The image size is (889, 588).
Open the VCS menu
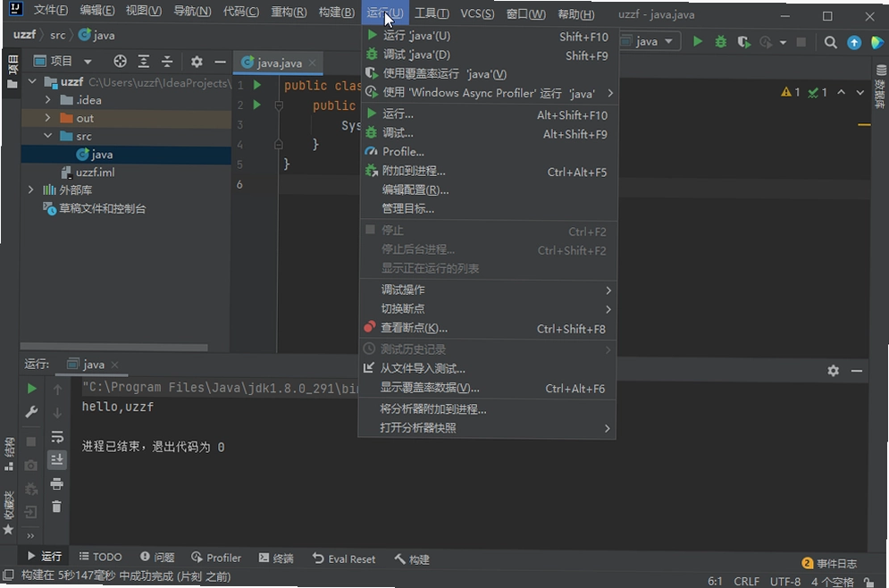pos(477,13)
